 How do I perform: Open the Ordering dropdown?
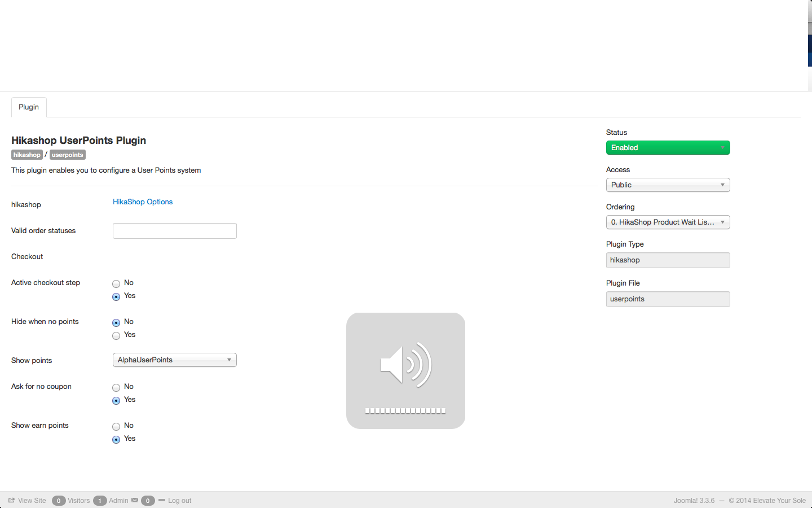[668, 222]
